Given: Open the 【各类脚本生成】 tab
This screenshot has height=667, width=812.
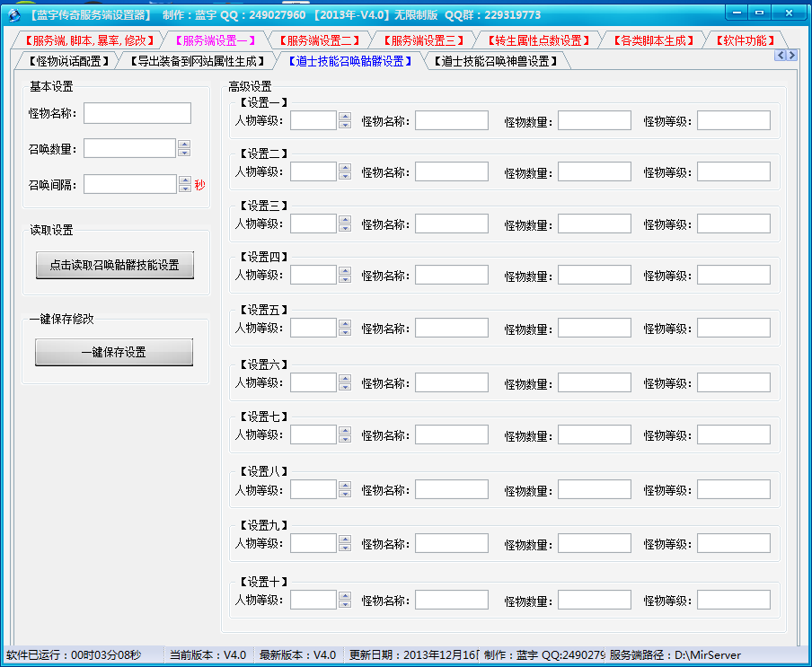Looking at the screenshot, I should pos(654,40).
